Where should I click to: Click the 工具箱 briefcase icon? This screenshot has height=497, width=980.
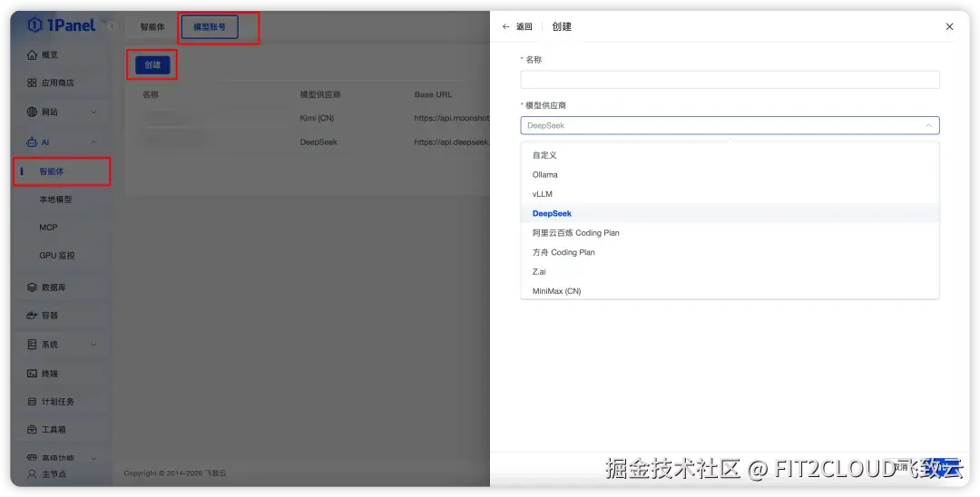[x=32, y=430]
